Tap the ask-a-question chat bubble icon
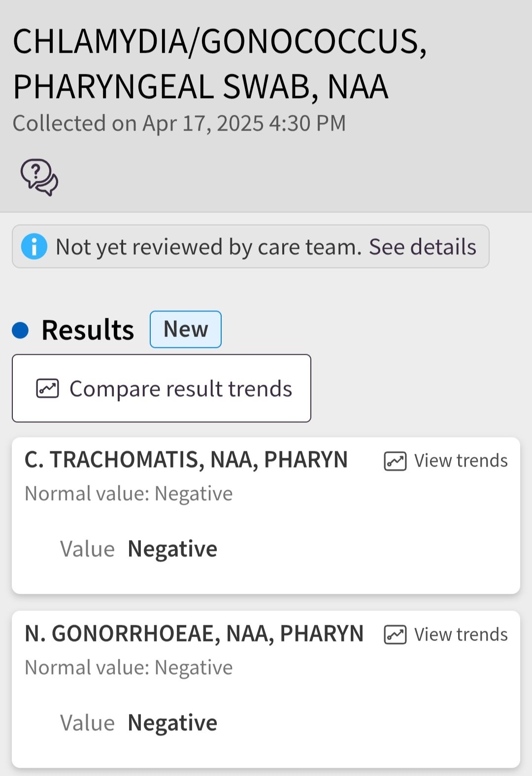The height and width of the screenshot is (776, 532). coord(39,177)
